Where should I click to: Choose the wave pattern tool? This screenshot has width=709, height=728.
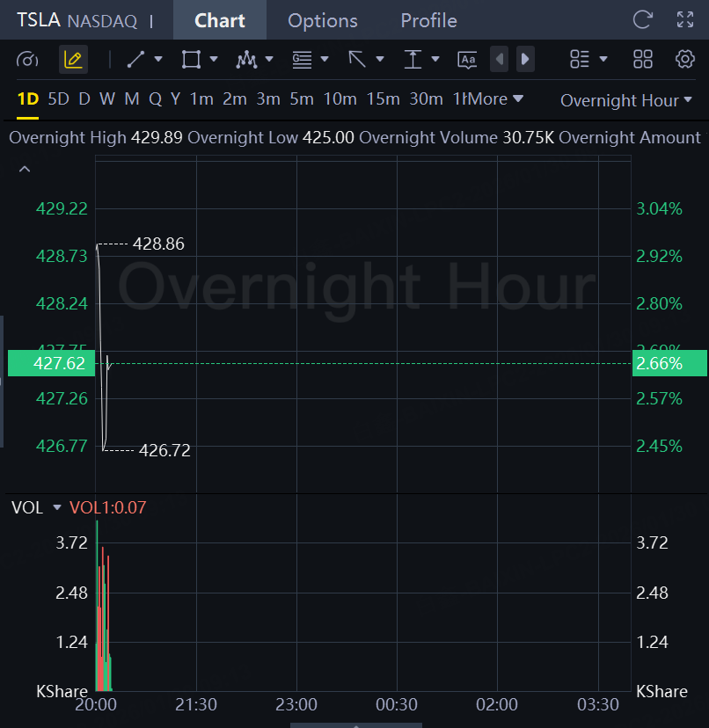tap(246, 60)
